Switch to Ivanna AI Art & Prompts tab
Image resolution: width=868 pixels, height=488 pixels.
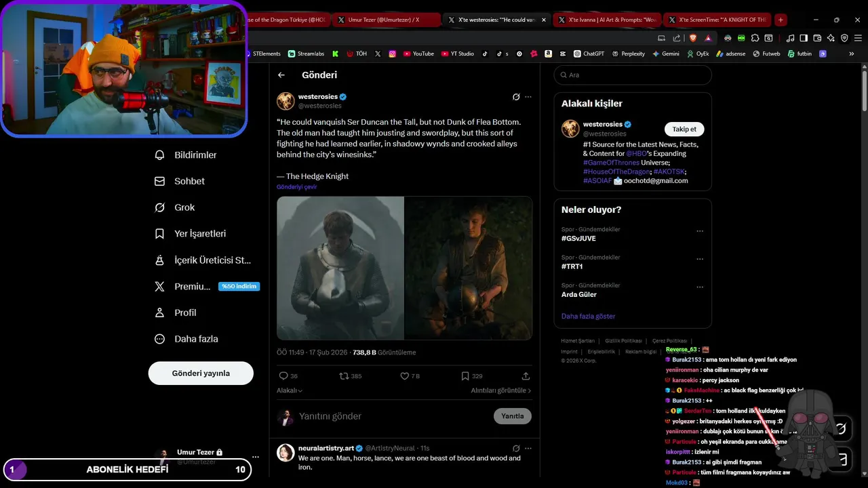click(607, 20)
